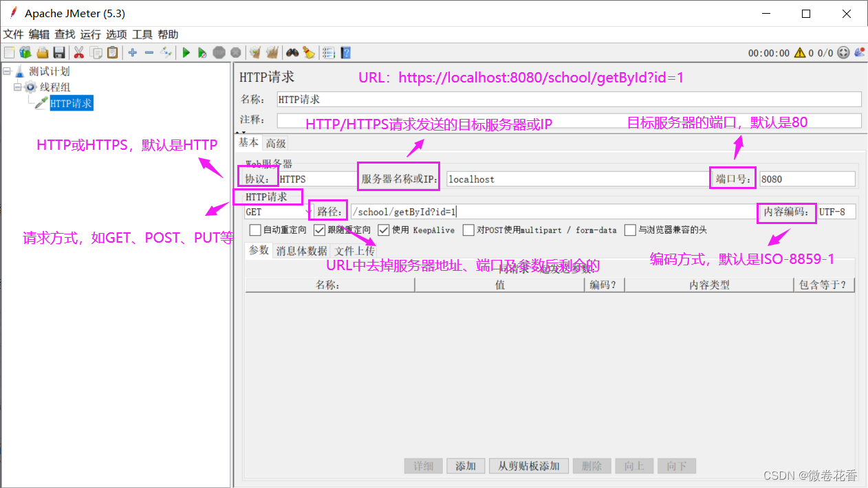868x488 pixels.
Task: Open the 文件 menu
Action: [x=14, y=34]
